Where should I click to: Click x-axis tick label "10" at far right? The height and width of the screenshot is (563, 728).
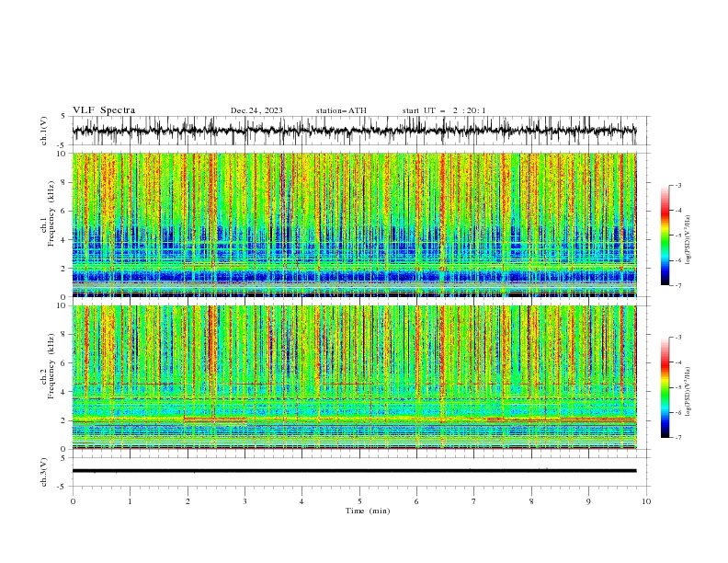pos(646,501)
